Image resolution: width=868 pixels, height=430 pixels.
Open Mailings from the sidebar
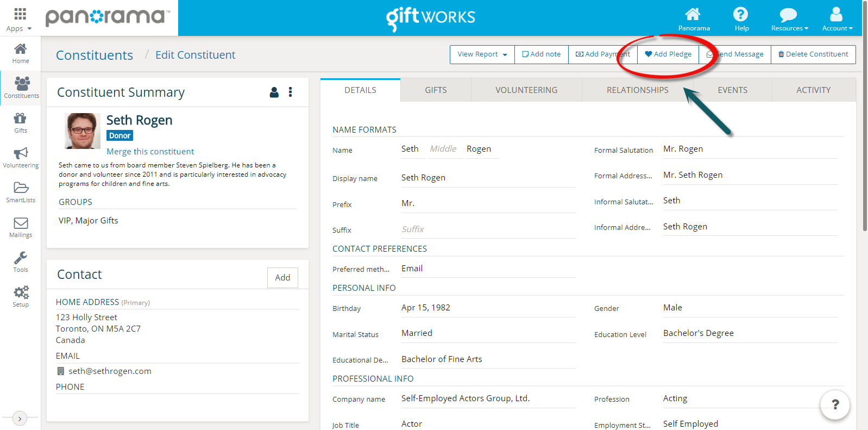click(21, 227)
